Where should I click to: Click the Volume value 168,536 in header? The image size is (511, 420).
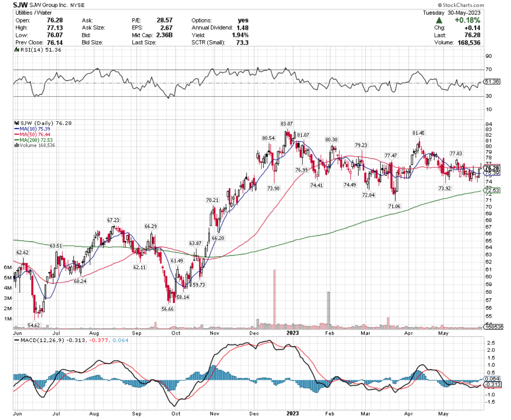(469, 42)
